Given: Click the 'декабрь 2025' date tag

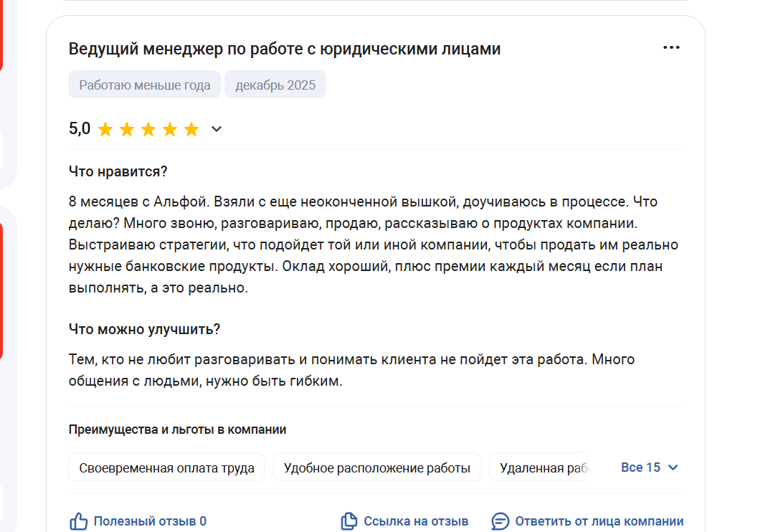Looking at the screenshot, I should [x=275, y=85].
